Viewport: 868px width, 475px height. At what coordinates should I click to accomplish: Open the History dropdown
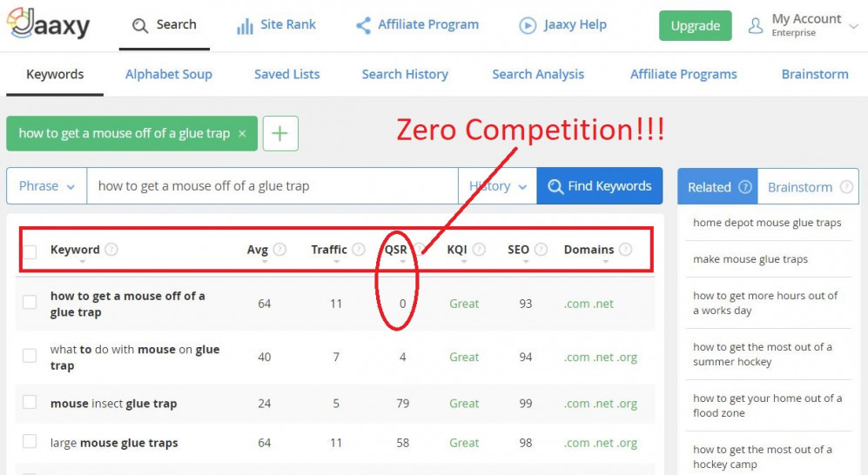[x=497, y=186]
